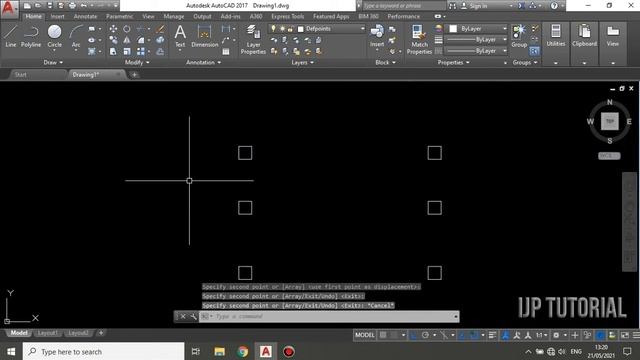
Task: Click the white Defpoints layer color swatch
Action: pos(301,29)
